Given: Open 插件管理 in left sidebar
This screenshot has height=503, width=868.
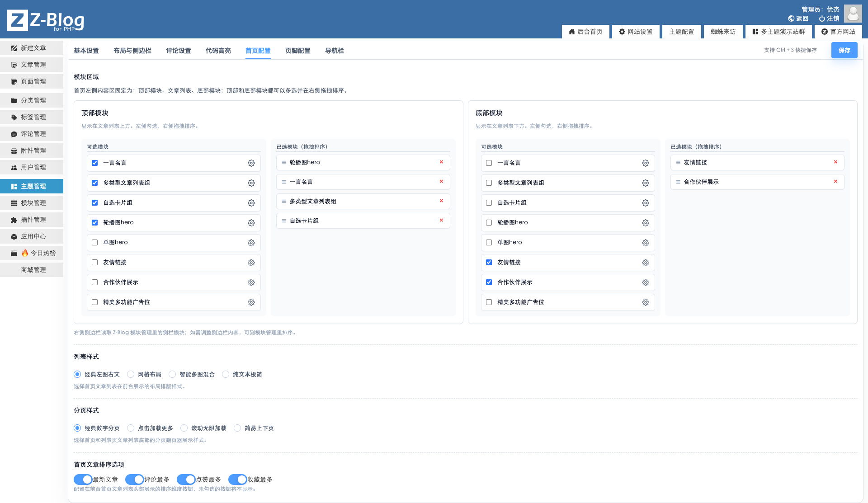Looking at the screenshot, I should click(32, 220).
